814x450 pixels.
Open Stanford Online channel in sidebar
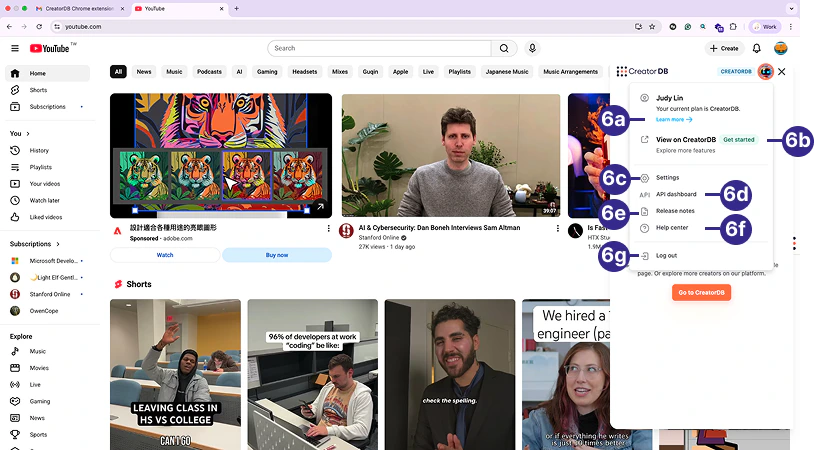point(47,294)
